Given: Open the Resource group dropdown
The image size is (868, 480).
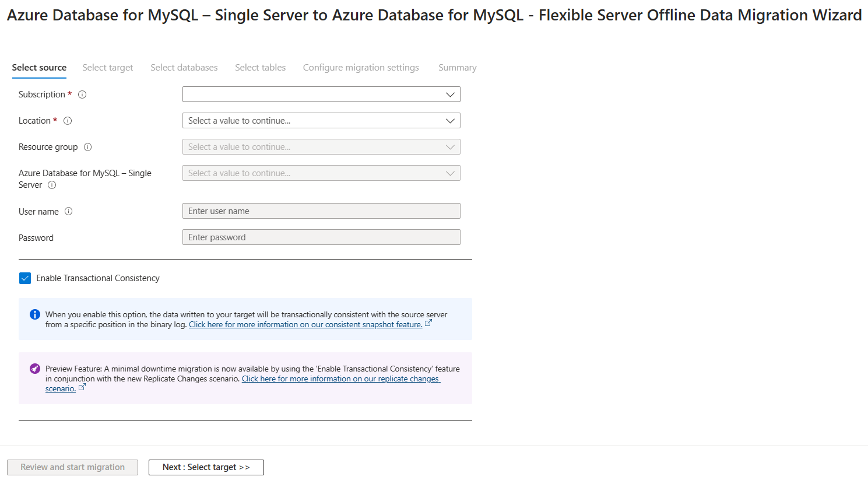Looking at the screenshot, I should click(x=321, y=147).
